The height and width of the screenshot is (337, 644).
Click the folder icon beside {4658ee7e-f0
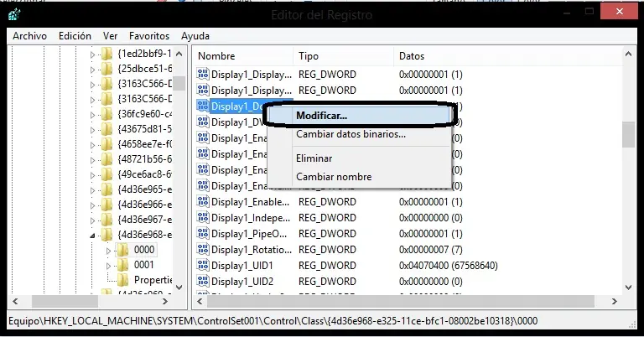pos(106,144)
